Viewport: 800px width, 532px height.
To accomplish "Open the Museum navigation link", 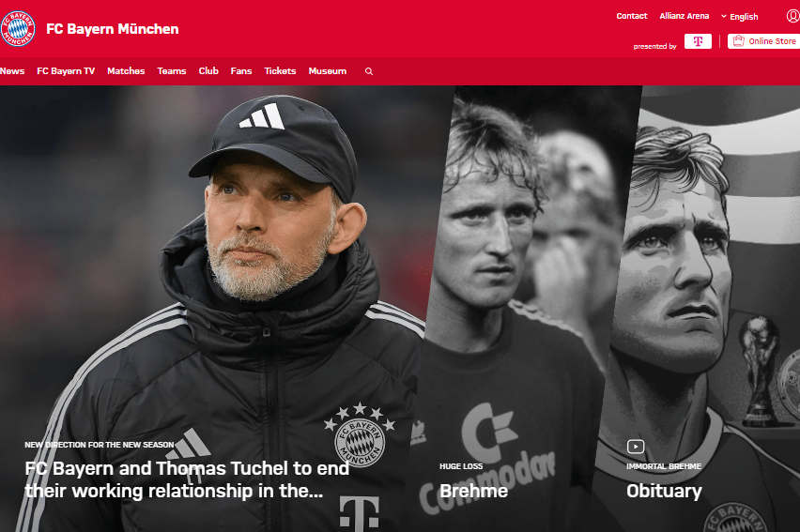I will click(x=328, y=71).
